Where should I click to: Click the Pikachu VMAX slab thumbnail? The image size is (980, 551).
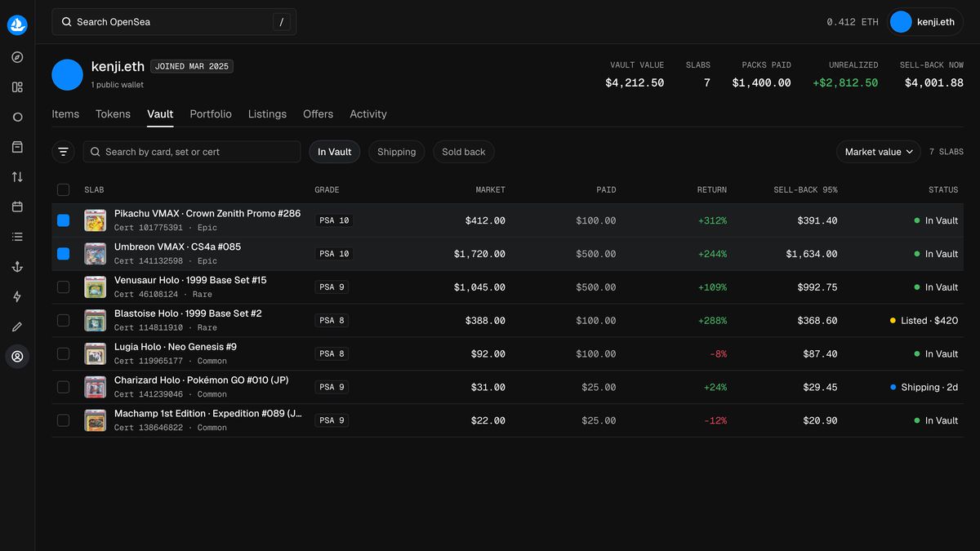point(96,220)
